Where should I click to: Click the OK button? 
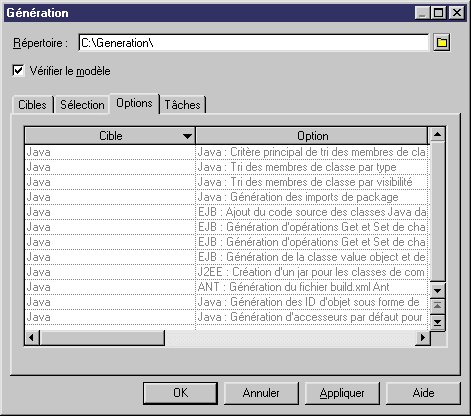pyautogui.click(x=180, y=393)
